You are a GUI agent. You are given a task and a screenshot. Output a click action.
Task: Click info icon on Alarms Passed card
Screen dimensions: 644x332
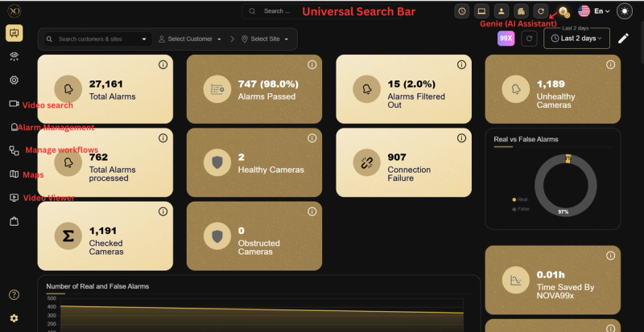coord(312,64)
